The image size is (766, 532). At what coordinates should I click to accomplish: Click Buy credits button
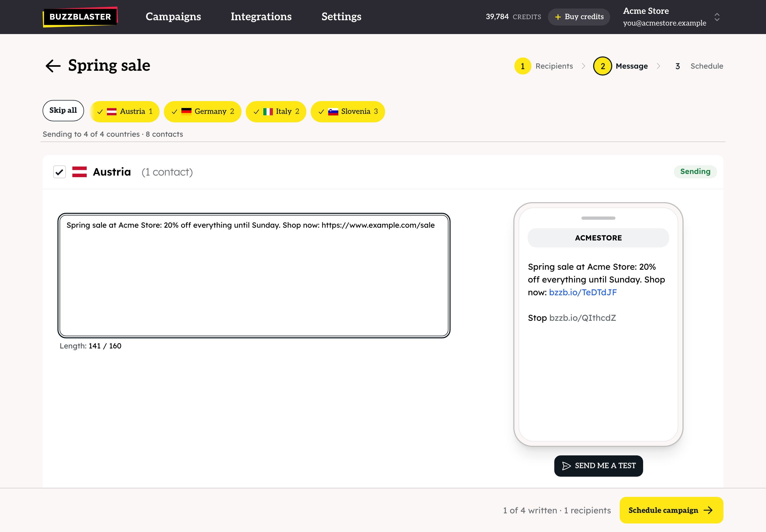click(x=579, y=17)
